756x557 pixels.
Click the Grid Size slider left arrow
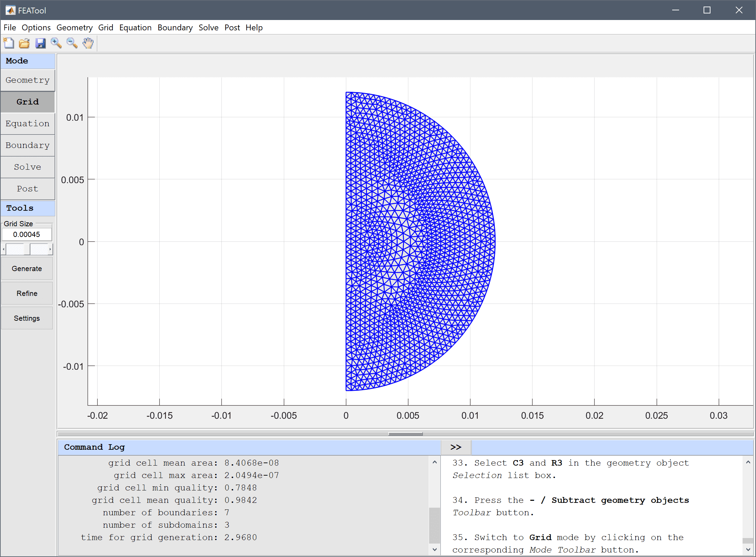point(3,249)
